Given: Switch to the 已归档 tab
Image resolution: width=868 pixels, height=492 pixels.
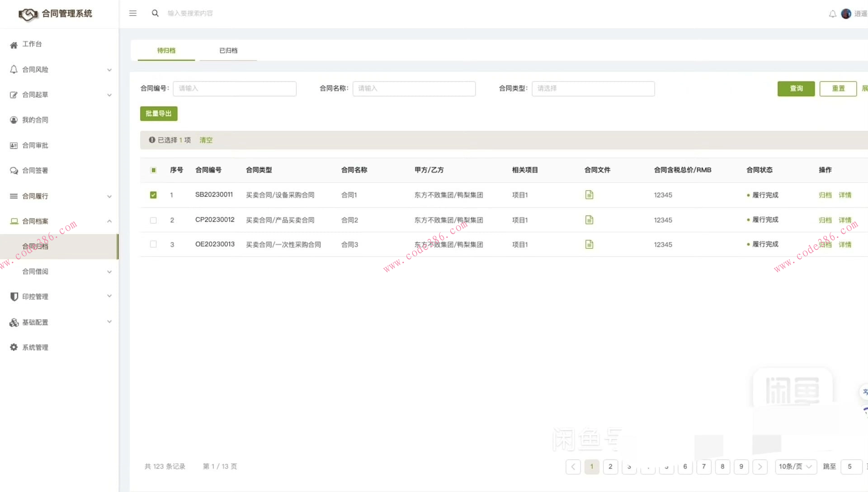Looking at the screenshot, I should pos(228,50).
